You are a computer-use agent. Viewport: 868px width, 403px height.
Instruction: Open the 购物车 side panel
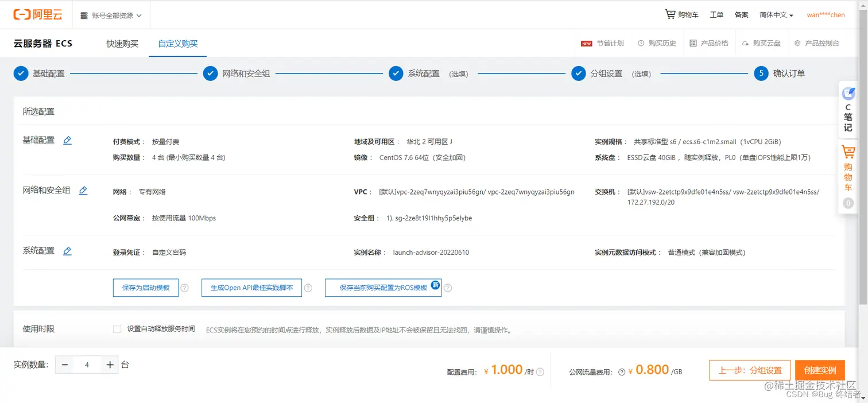coord(848,176)
